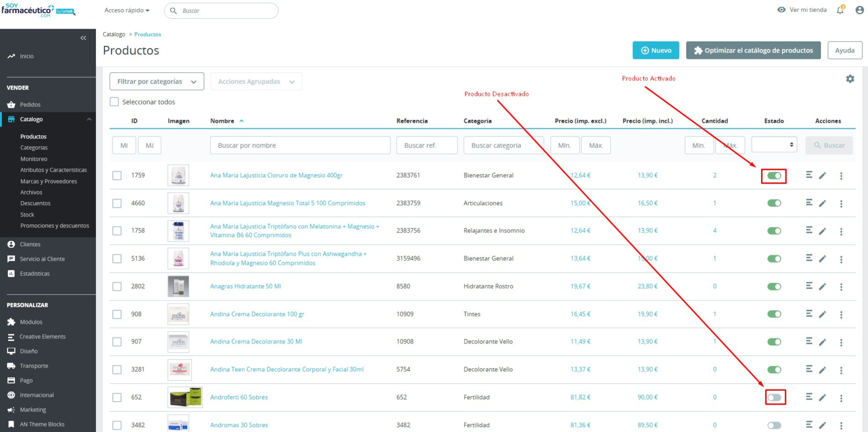Click the Clientes person icon in sidebar

point(11,244)
